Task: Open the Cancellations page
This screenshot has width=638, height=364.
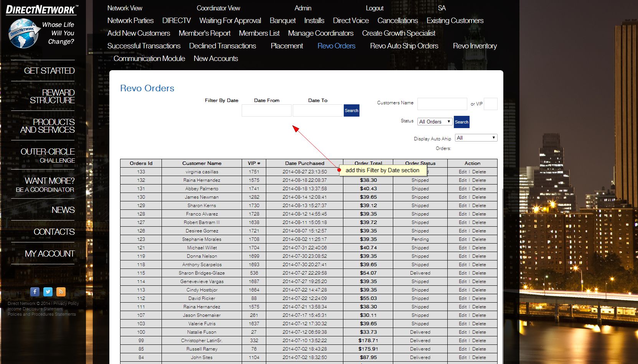Action: 398,21
